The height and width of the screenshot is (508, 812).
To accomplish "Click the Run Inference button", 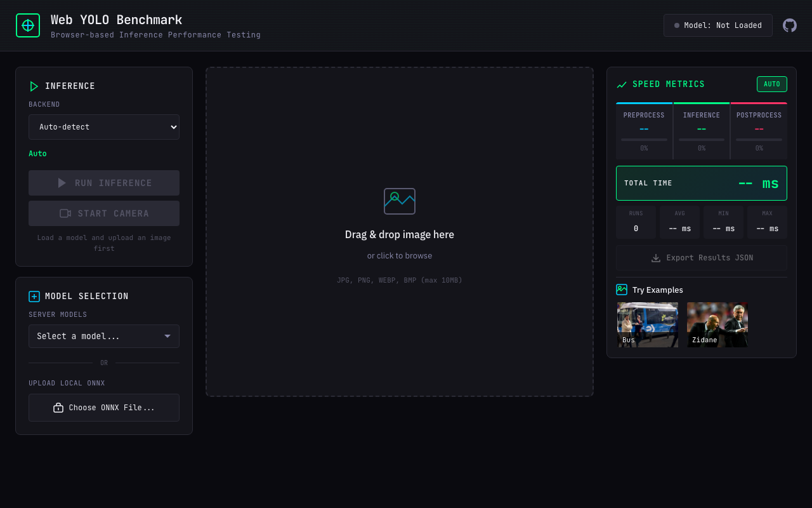I will (104, 183).
